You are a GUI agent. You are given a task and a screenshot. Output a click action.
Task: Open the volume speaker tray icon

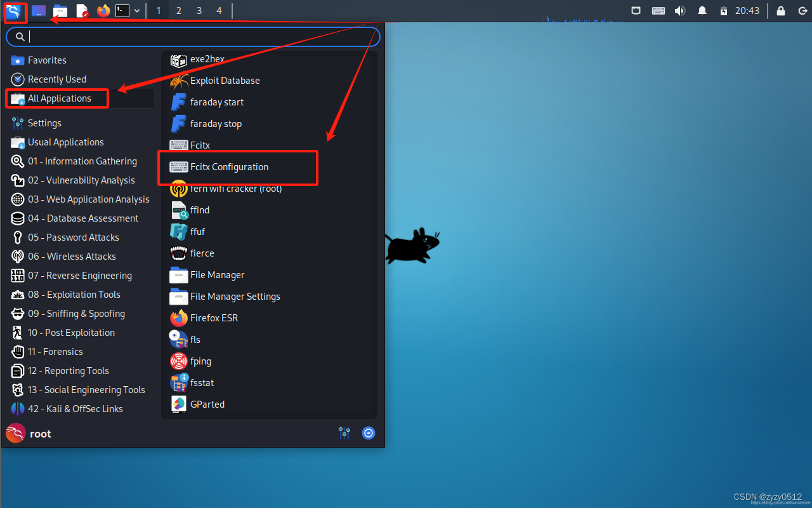[x=680, y=11]
